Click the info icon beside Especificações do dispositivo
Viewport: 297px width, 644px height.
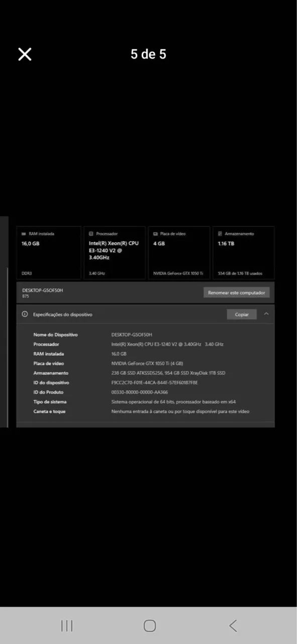click(25, 314)
